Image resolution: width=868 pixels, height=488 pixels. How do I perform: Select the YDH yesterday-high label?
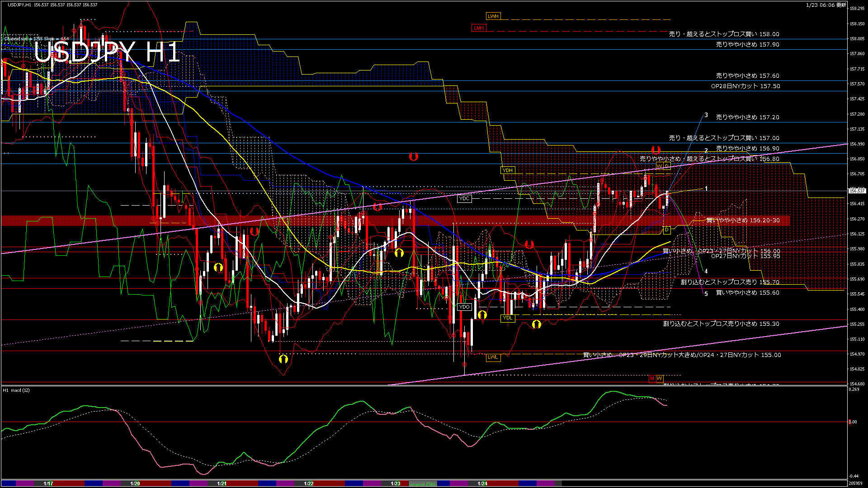[x=508, y=170]
